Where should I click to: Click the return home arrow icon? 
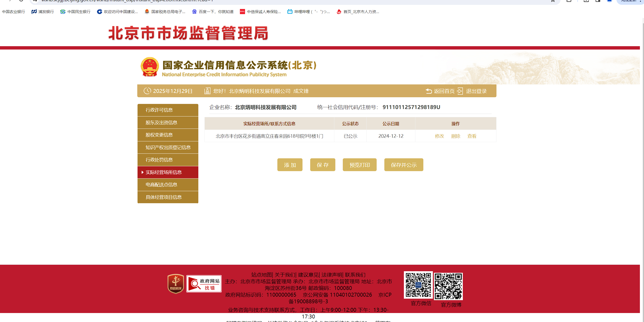[x=428, y=91]
